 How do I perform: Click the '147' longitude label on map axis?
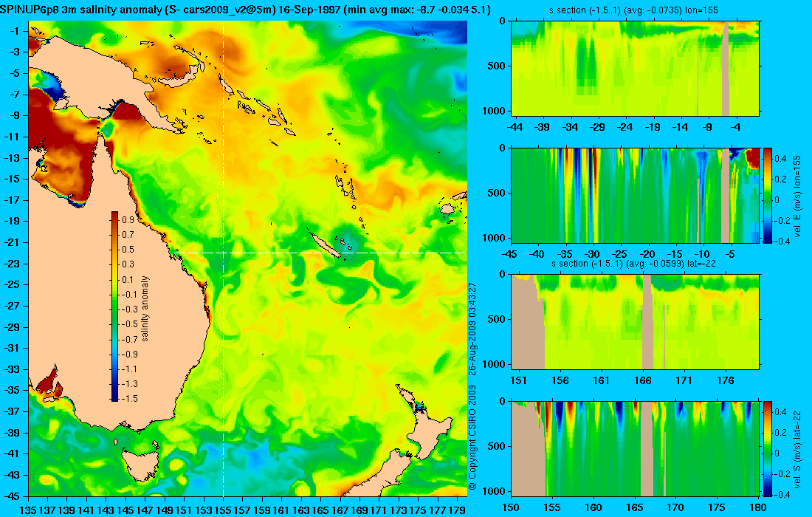[145, 510]
